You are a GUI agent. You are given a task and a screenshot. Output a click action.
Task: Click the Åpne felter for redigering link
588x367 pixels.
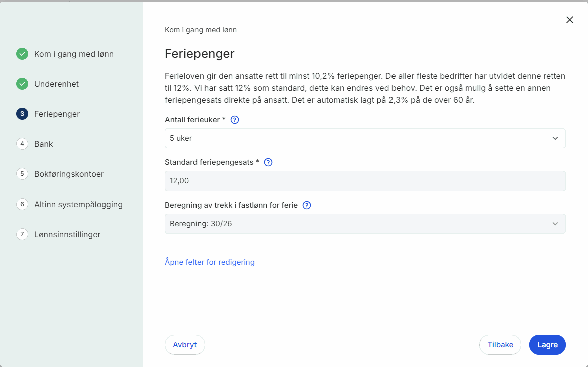coord(210,262)
